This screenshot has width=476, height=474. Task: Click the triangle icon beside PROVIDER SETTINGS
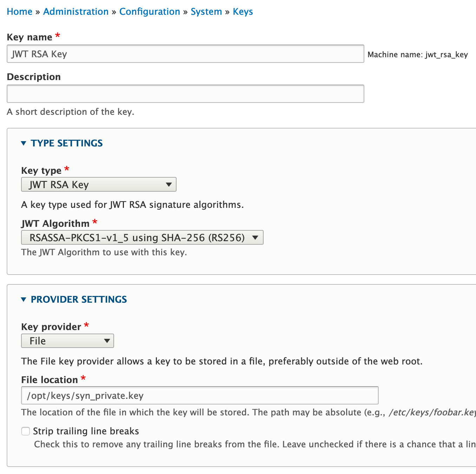click(x=24, y=299)
